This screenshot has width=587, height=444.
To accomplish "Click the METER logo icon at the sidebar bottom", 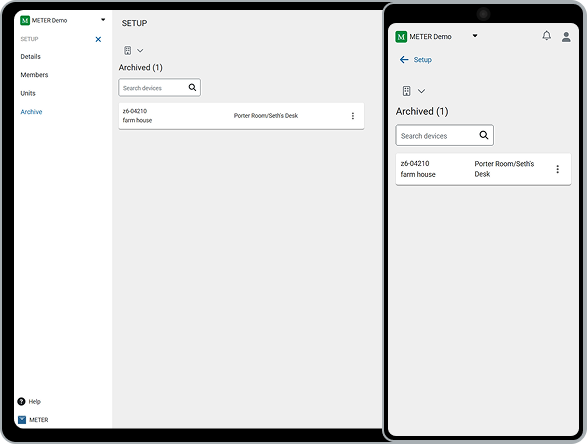I will (x=22, y=420).
